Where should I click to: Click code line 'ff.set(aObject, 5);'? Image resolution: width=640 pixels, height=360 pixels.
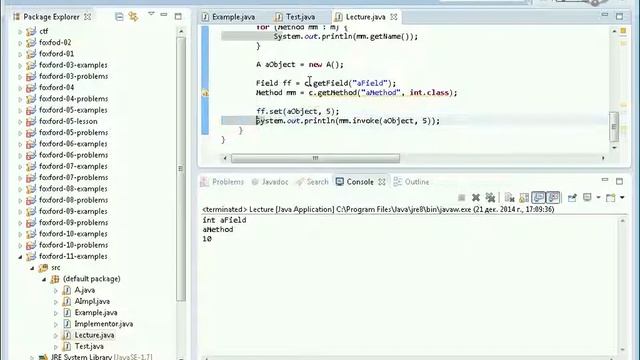tap(298, 111)
